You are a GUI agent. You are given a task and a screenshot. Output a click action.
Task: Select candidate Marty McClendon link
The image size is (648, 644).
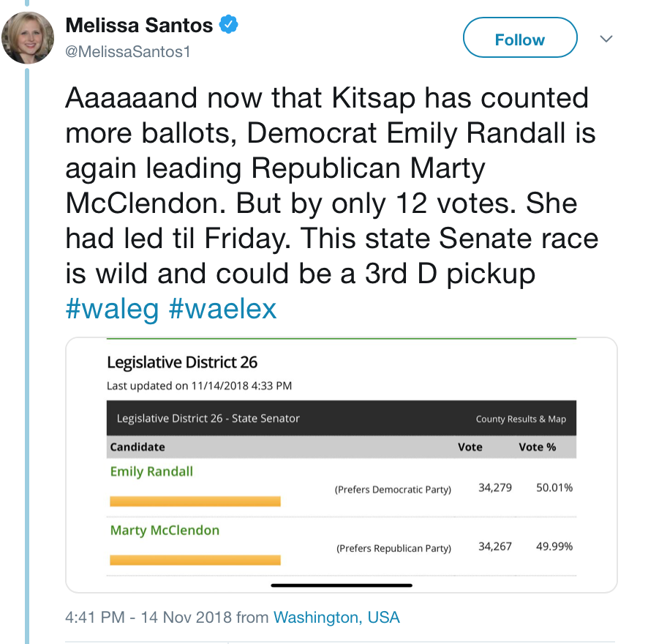pos(165,531)
